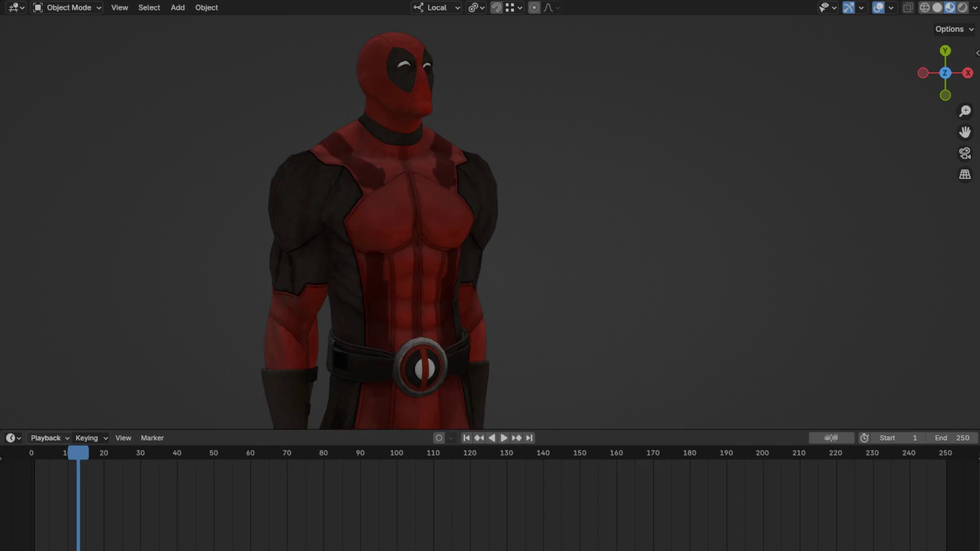The height and width of the screenshot is (551, 980).
Task: Click the zoom viewport magnifier icon
Action: coord(965,111)
